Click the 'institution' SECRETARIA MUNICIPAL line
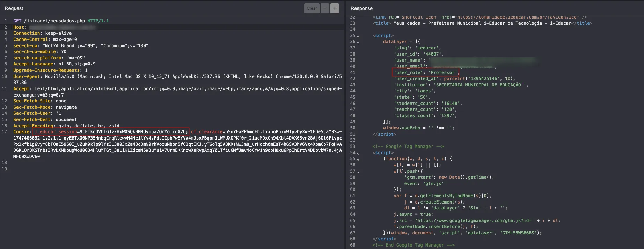The height and width of the screenshot is (249, 644). pos(461,85)
